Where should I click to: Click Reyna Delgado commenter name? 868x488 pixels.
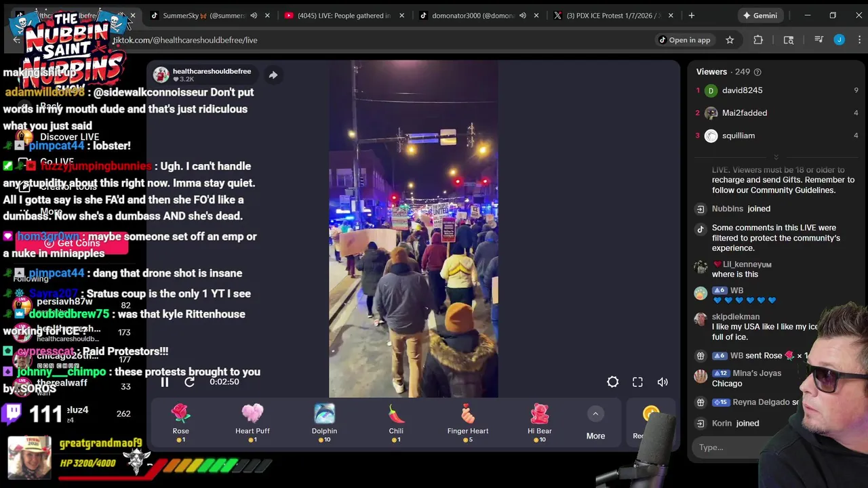point(762,403)
